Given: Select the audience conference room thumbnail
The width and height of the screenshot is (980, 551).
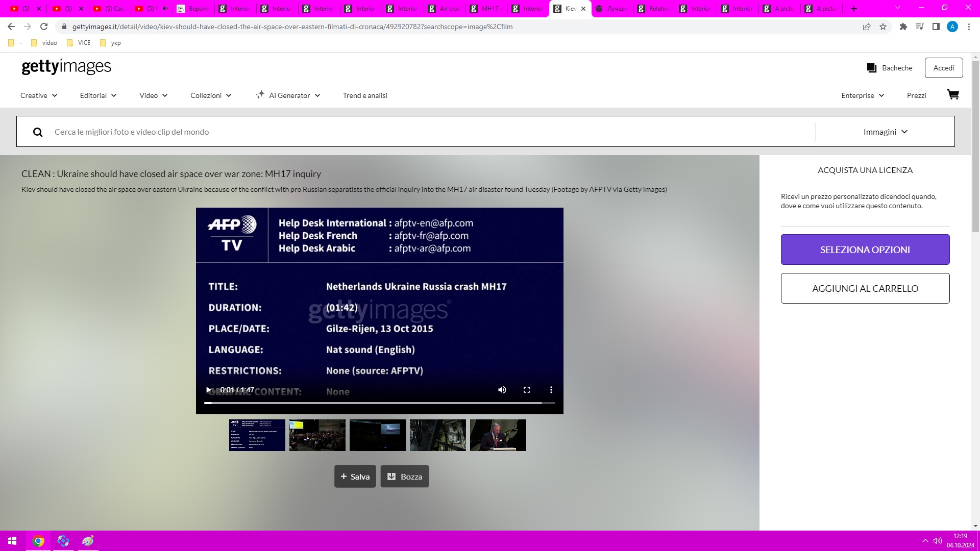Looking at the screenshot, I should pyautogui.click(x=317, y=435).
